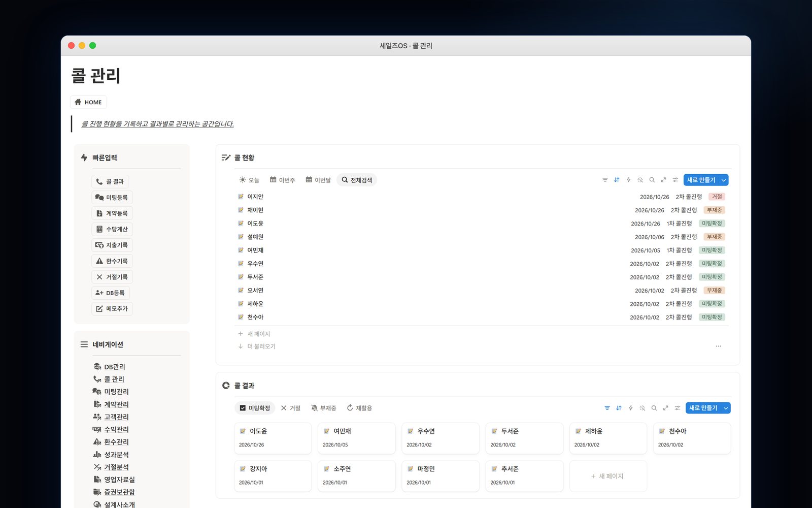Click the HOME button
The height and width of the screenshot is (508, 812).
coord(88,102)
